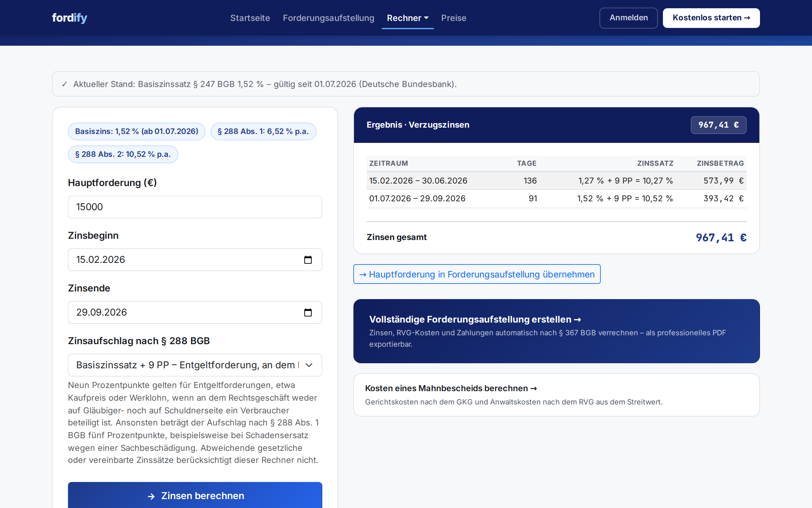This screenshot has width=812, height=508.
Task: Focus the Hauptforderung amount field
Action: pos(195,207)
